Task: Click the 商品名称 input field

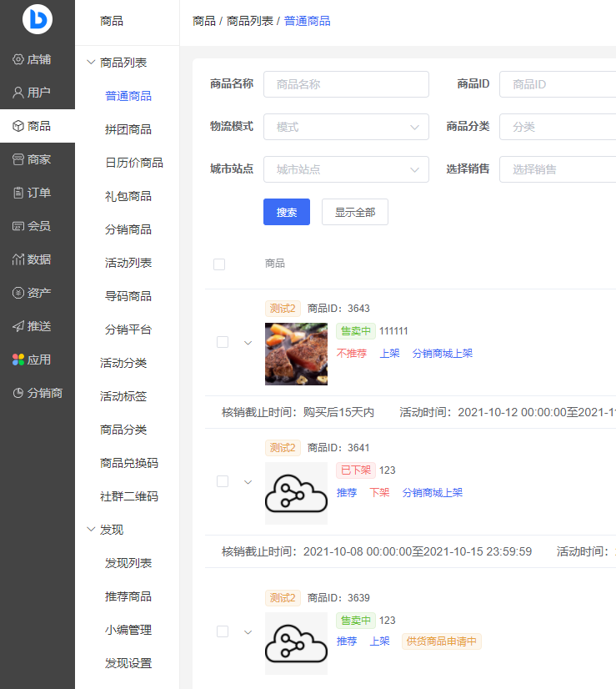Action: (346, 84)
